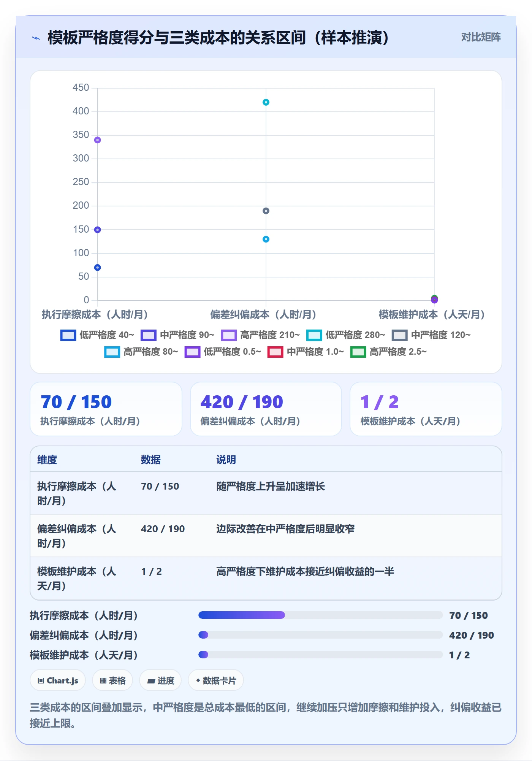The height and width of the screenshot is (761, 532).
Task: Toggle the 中严格度 90~ legend series
Action: click(x=177, y=335)
